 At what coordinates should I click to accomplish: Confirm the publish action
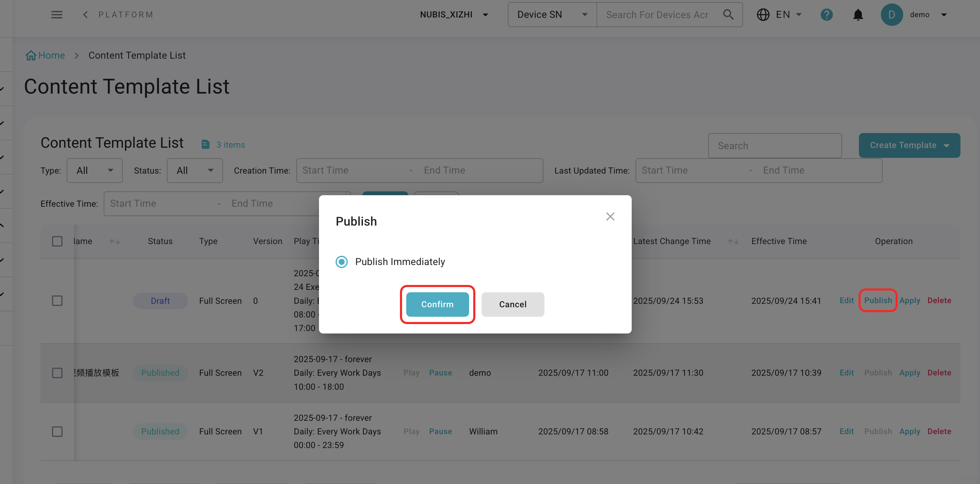437,304
